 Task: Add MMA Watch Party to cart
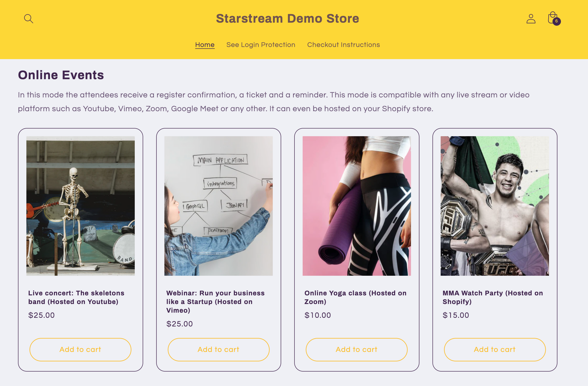(x=495, y=350)
